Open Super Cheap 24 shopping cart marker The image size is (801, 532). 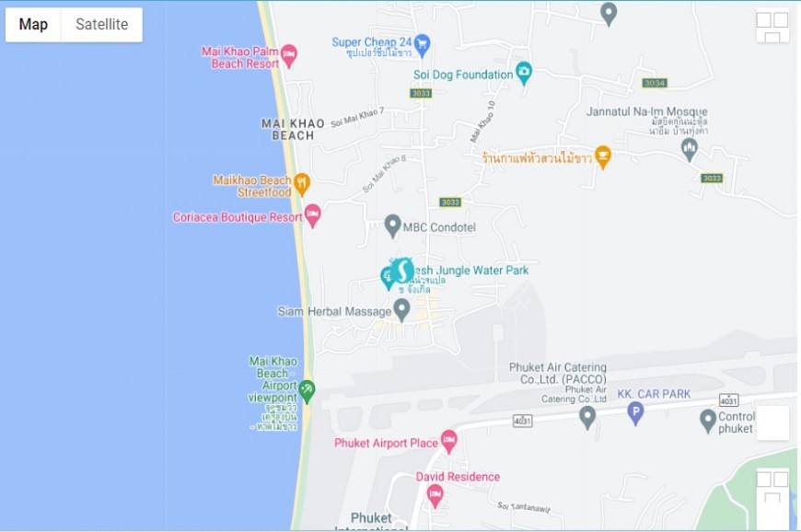coord(422,45)
